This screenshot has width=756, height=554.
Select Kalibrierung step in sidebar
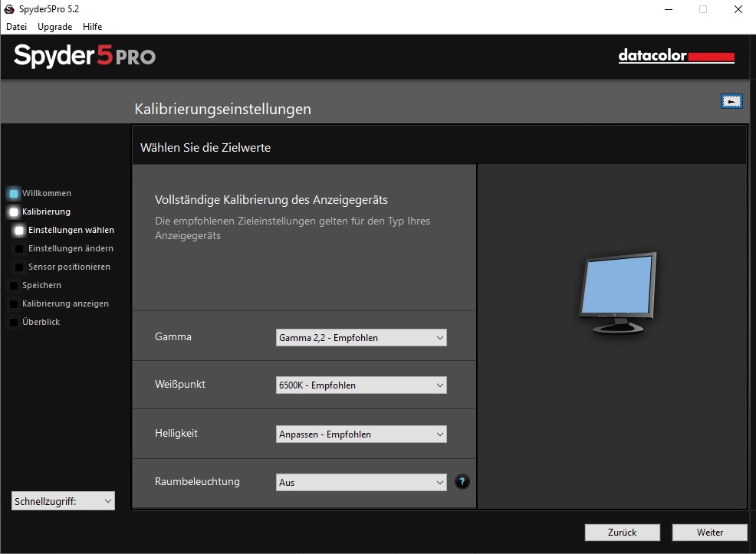46,211
